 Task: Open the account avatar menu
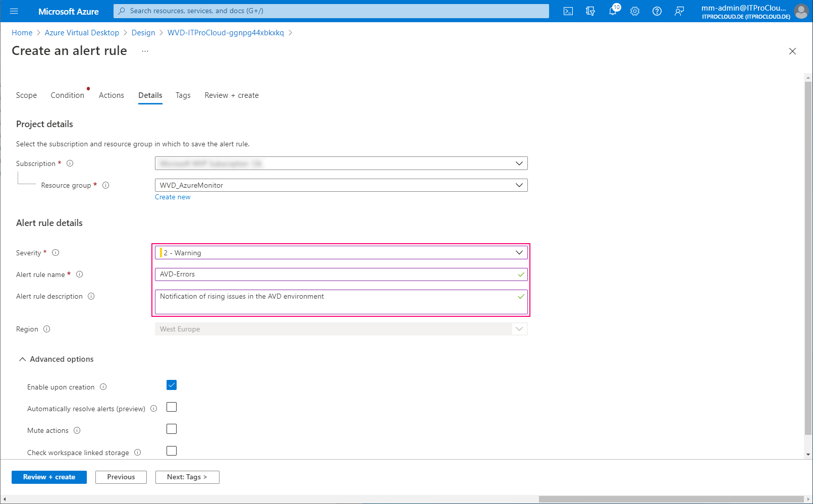coord(801,11)
